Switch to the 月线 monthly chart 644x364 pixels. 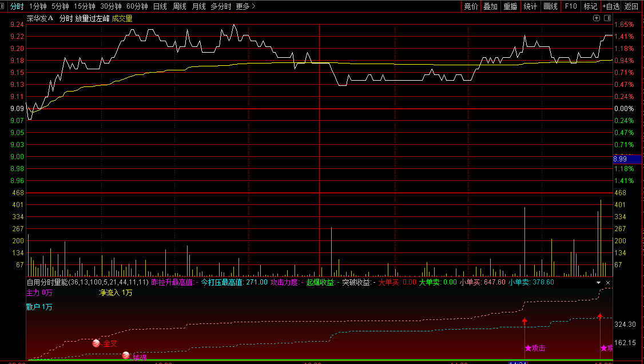pyautogui.click(x=199, y=6)
